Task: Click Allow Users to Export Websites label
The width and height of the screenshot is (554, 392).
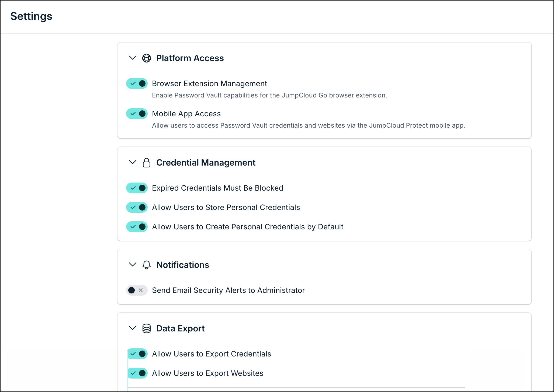Action: tap(207, 373)
